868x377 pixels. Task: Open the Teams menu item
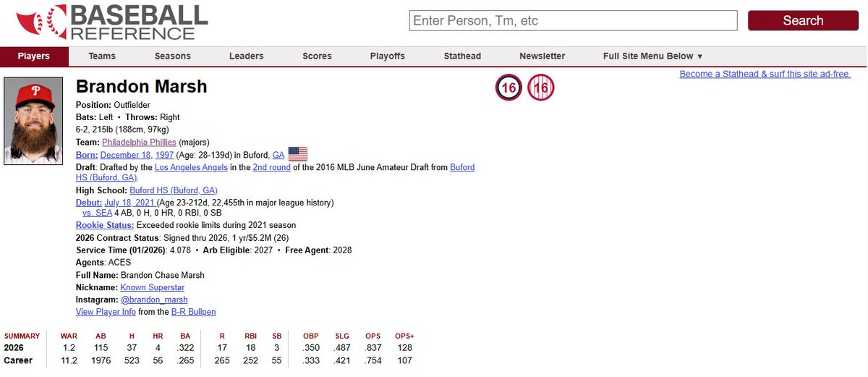point(102,56)
